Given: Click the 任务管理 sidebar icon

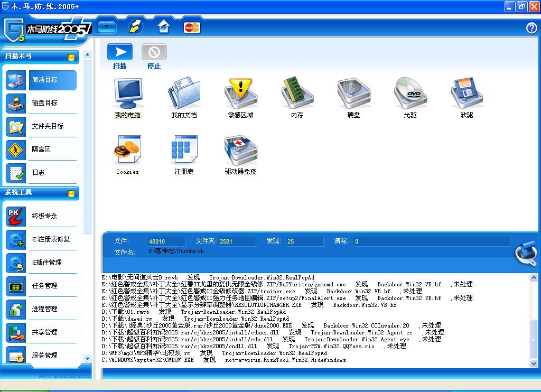Looking at the screenshot, I should (x=16, y=286).
